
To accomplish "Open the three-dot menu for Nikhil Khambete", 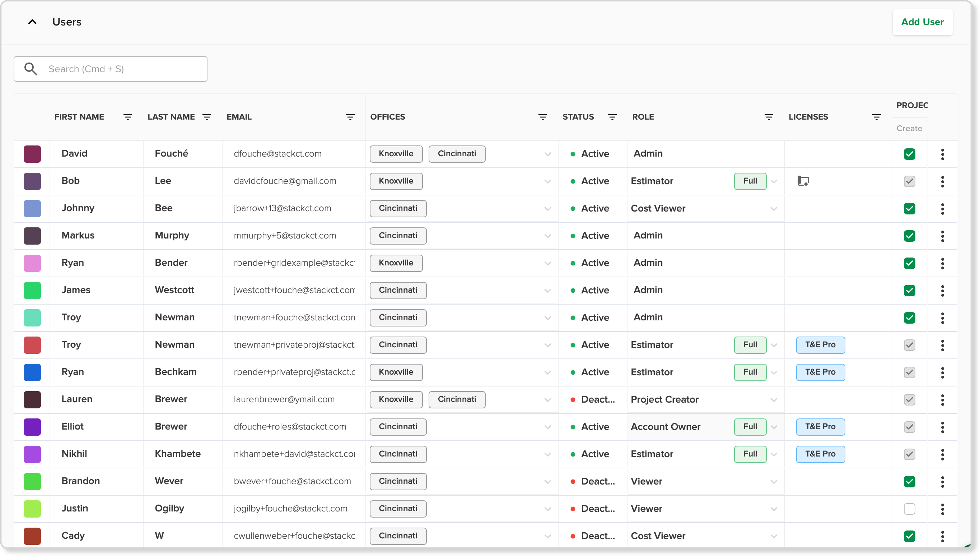I will point(942,454).
